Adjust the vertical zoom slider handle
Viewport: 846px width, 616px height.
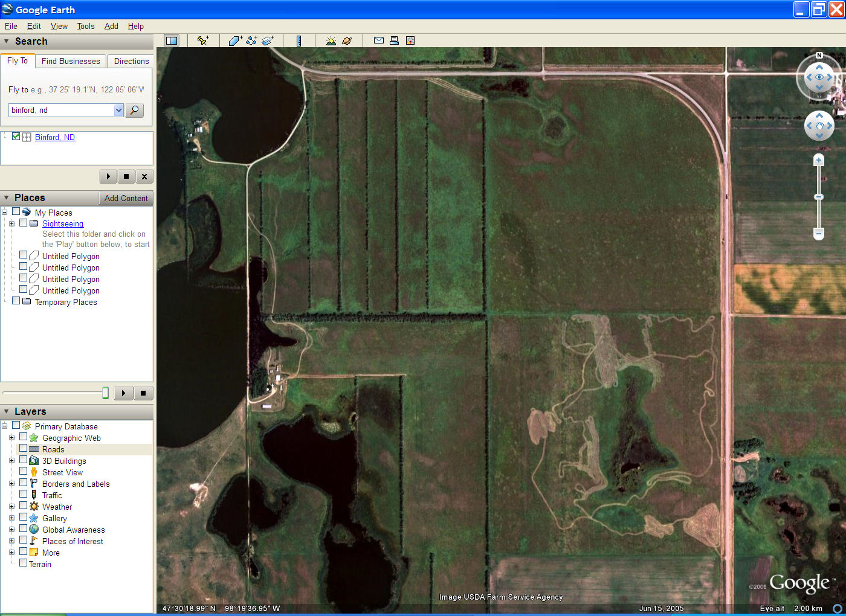[x=819, y=197]
